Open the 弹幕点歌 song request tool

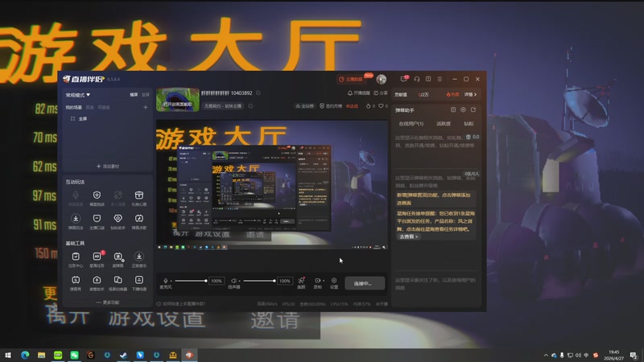139,218
